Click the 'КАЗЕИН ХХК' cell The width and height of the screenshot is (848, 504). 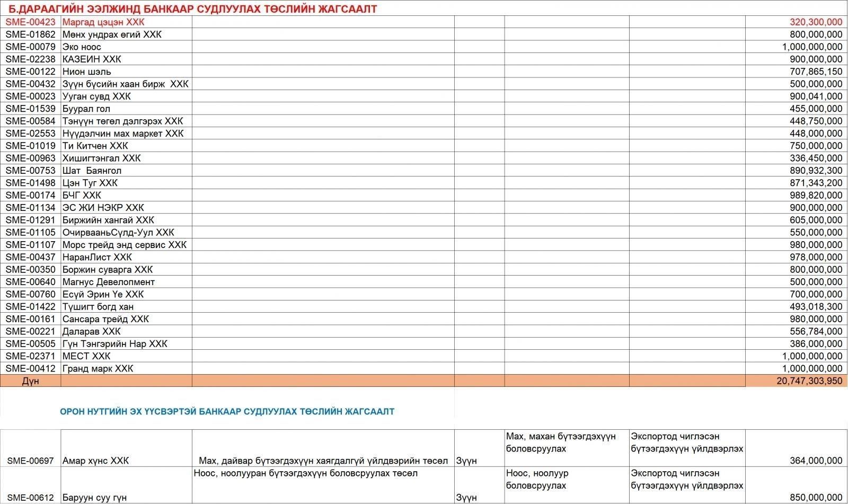[92, 59]
